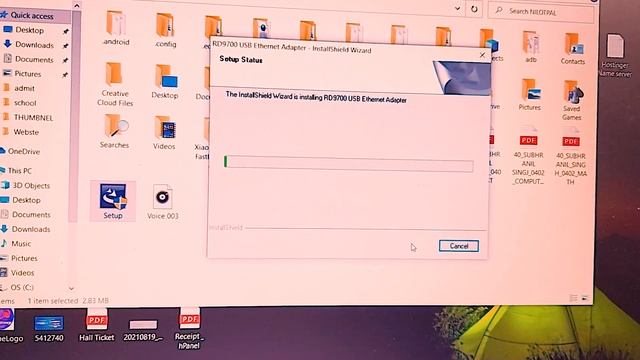
Task: Open Music under This PC
Action: 21,244
